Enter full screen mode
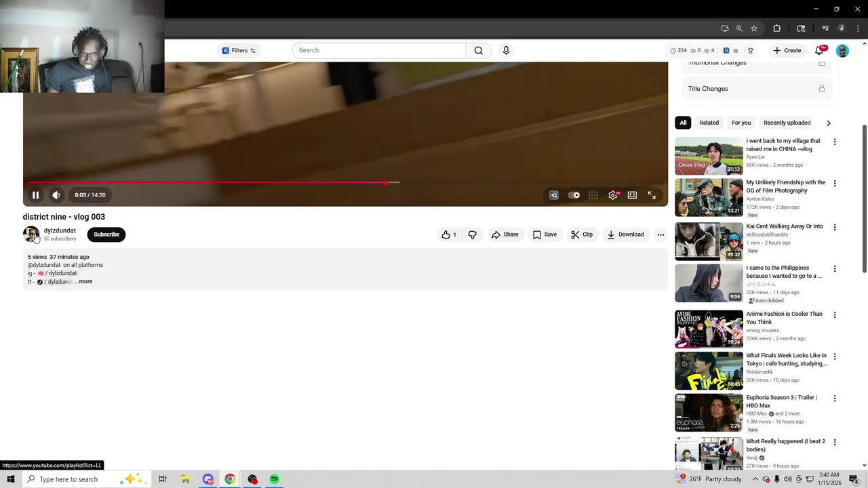The image size is (868, 488). (x=652, y=195)
